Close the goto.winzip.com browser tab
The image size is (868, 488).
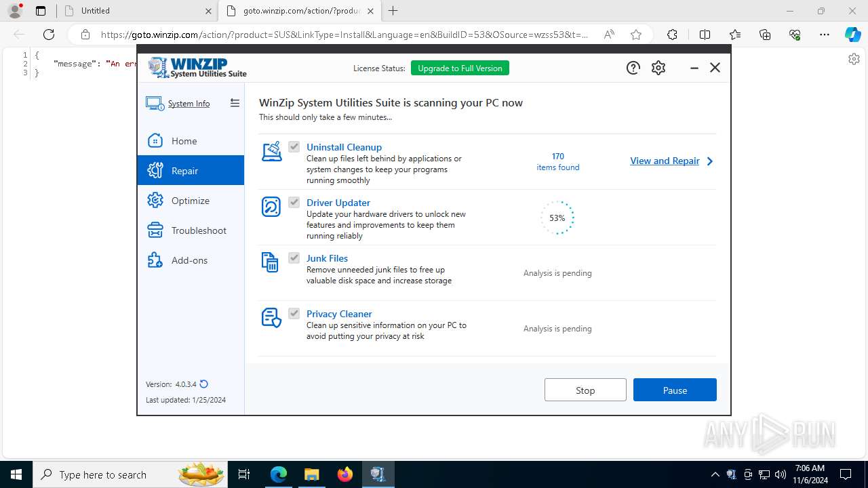pos(371,11)
